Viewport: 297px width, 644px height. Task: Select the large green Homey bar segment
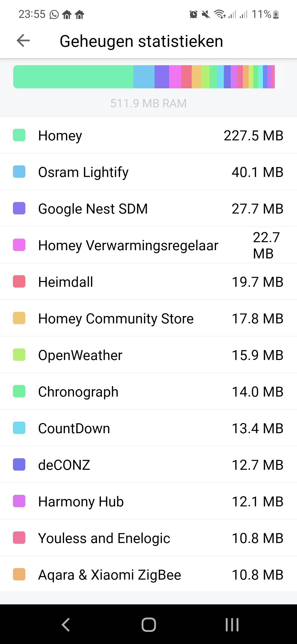(73, 77)
